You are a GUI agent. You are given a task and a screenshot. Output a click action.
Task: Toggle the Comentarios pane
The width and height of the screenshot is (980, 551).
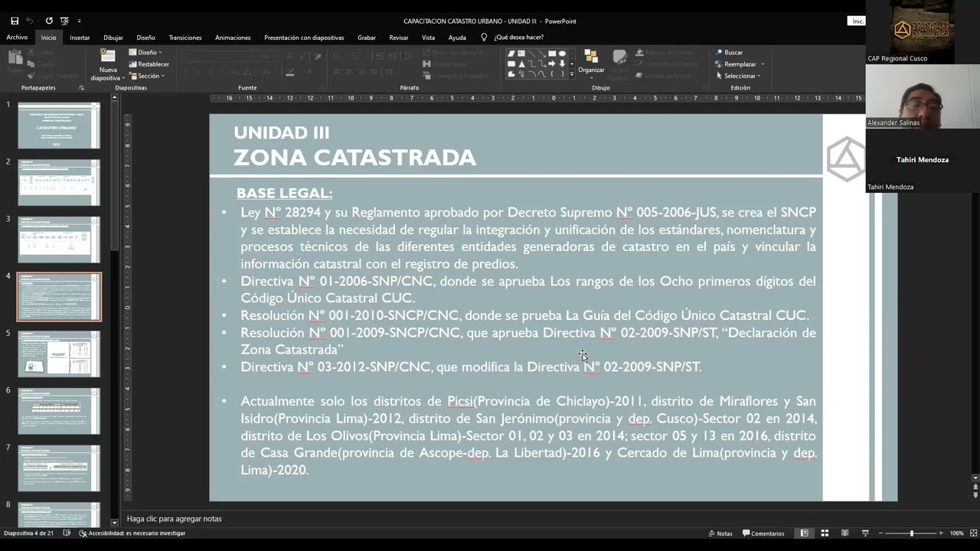tap(763, 533)
